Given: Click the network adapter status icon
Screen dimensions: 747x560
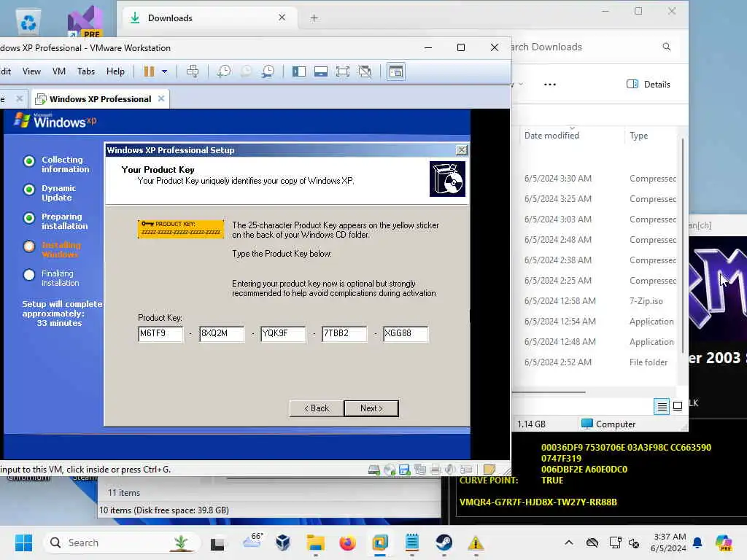Looking at the screenshot, I should 420,470.
